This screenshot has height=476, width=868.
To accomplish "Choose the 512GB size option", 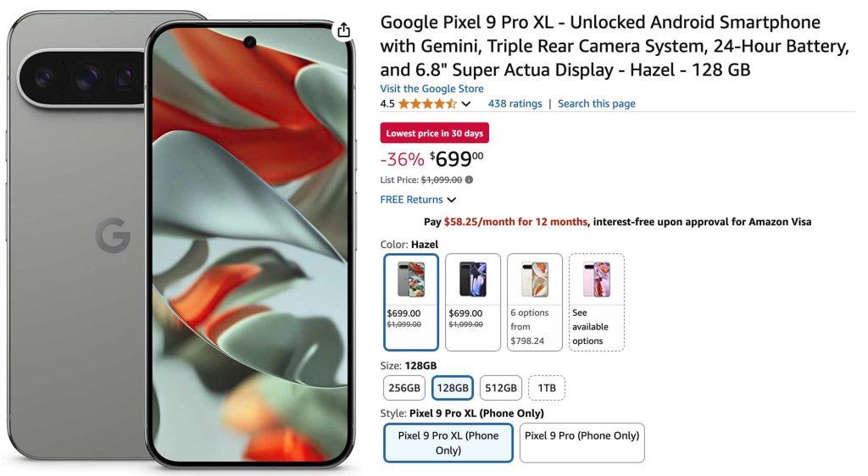I will point(501,388).
